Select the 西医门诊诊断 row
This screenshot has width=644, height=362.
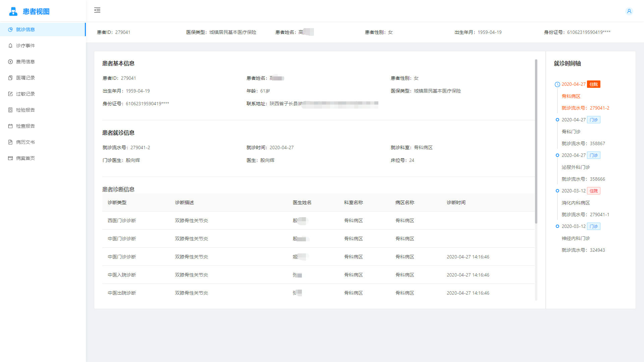(x=318, y=221)
